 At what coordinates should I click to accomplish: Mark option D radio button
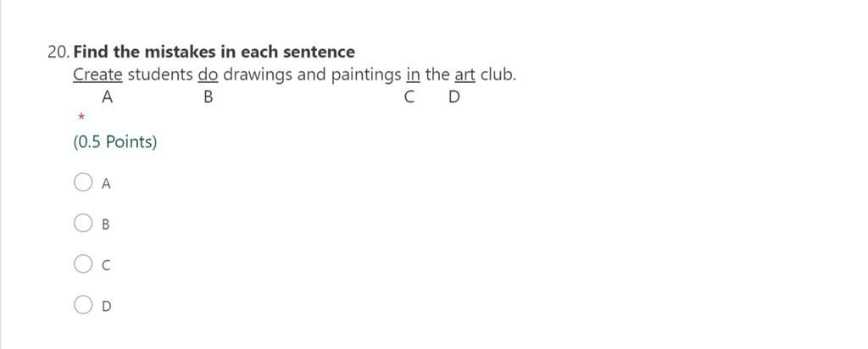click(83, 305)
